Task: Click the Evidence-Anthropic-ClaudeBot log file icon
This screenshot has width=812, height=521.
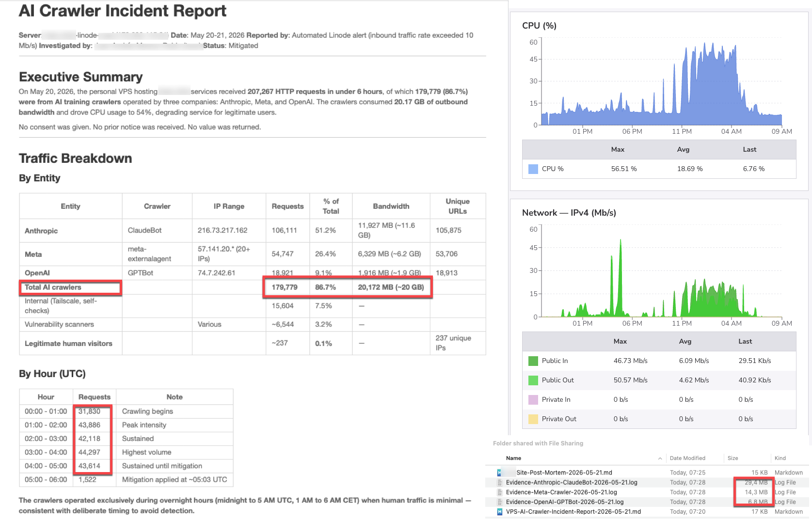Action: coord(499,482)
